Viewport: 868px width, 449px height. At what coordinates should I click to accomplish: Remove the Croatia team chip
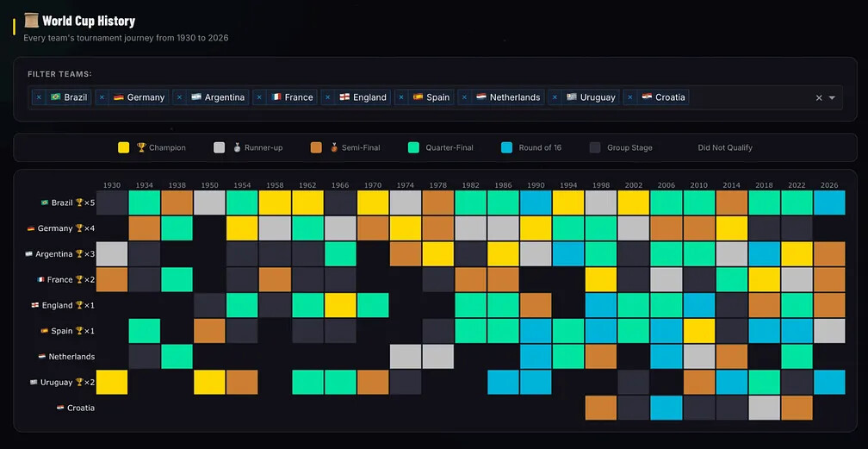[x=630, y=97]
